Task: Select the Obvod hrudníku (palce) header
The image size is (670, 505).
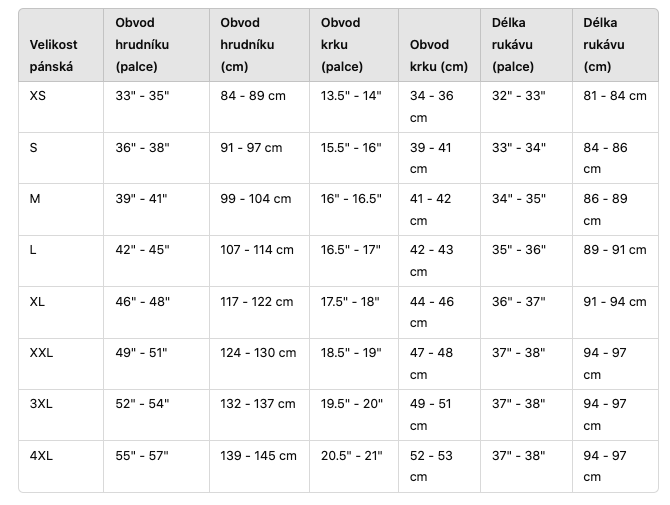Action: 142,44
